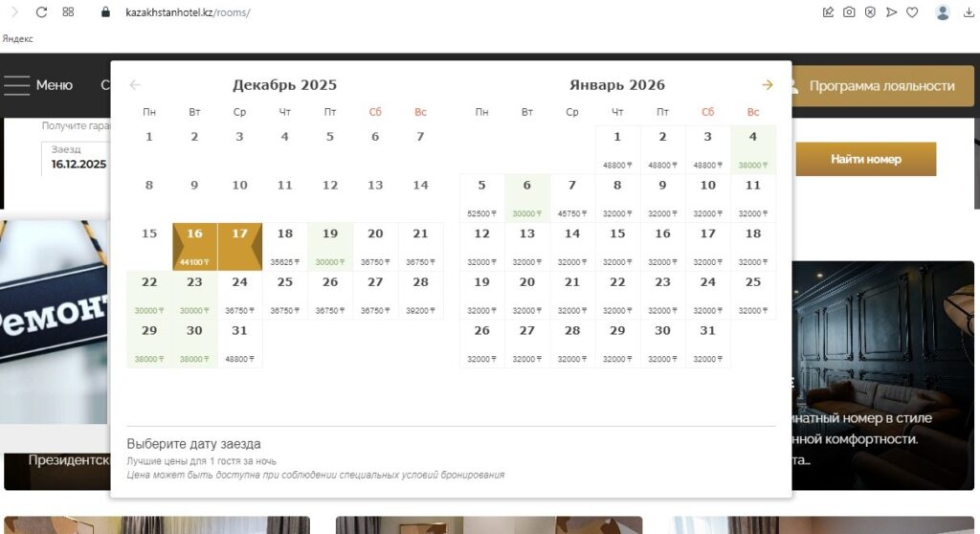Reload the page with the refresh icon
The image size is (980, 534).
pos(41,12)
